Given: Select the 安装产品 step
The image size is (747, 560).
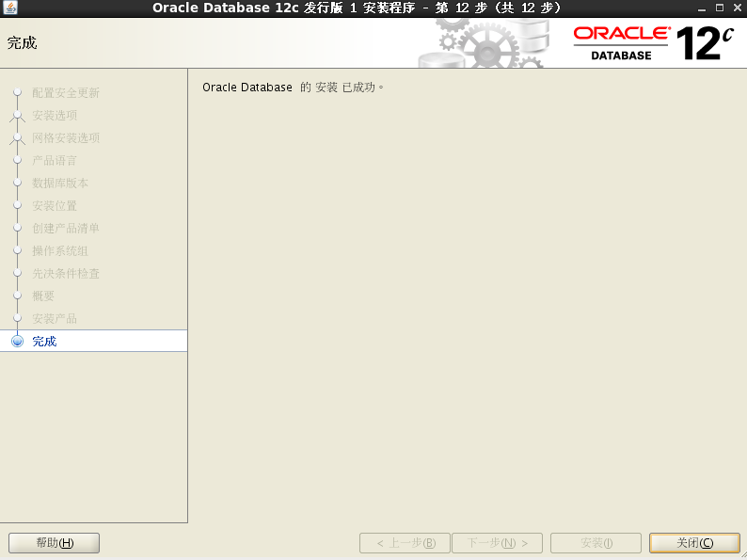Looking at the screenshot, I should pos(55,318).
